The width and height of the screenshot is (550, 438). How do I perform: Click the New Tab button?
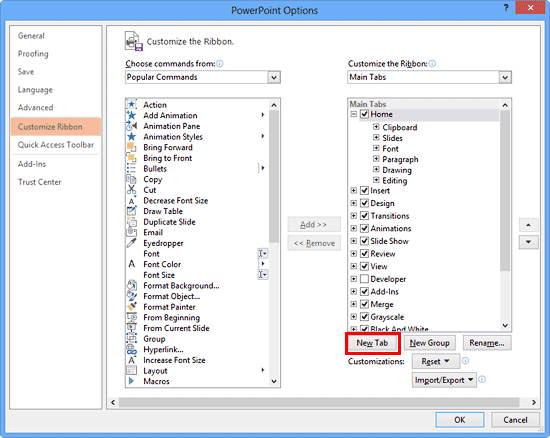pyautogui.click(x=373, y=343)
